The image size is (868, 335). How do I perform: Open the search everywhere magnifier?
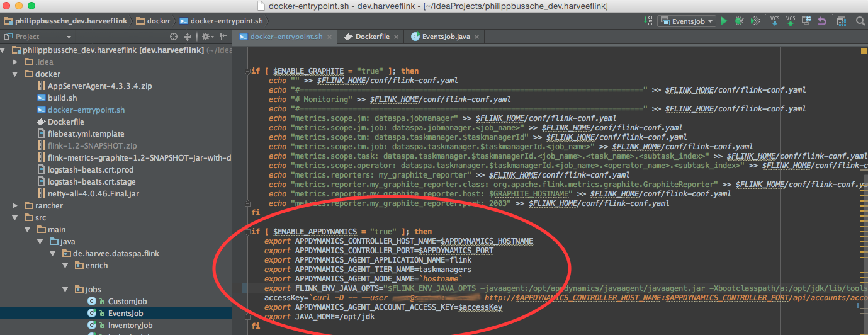tap(859, 21)
